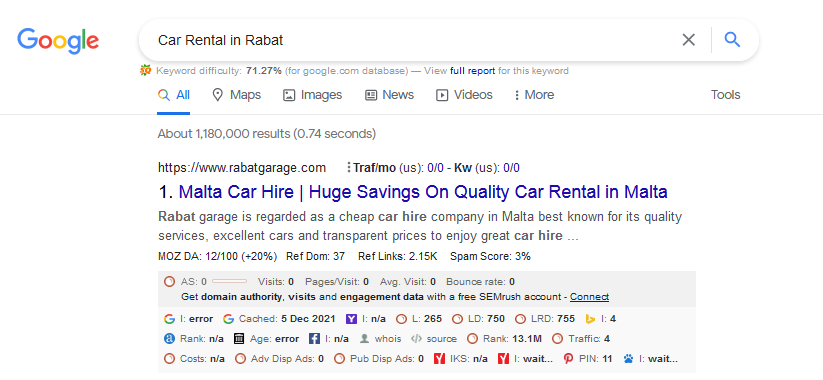Open the SEOquake keyword difficulty icon

[145, 70]
